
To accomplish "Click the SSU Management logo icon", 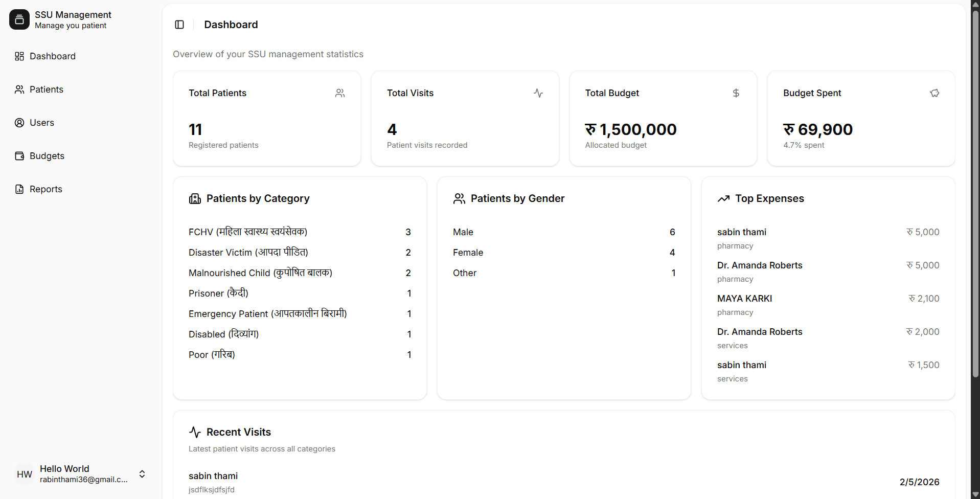I will tap(19, 19).
